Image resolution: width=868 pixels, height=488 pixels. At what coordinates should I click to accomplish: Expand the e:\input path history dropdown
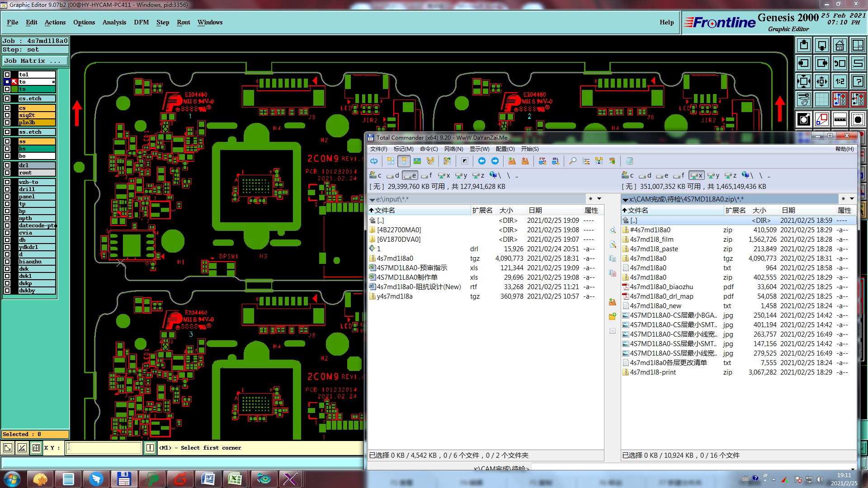pos(599,199)
